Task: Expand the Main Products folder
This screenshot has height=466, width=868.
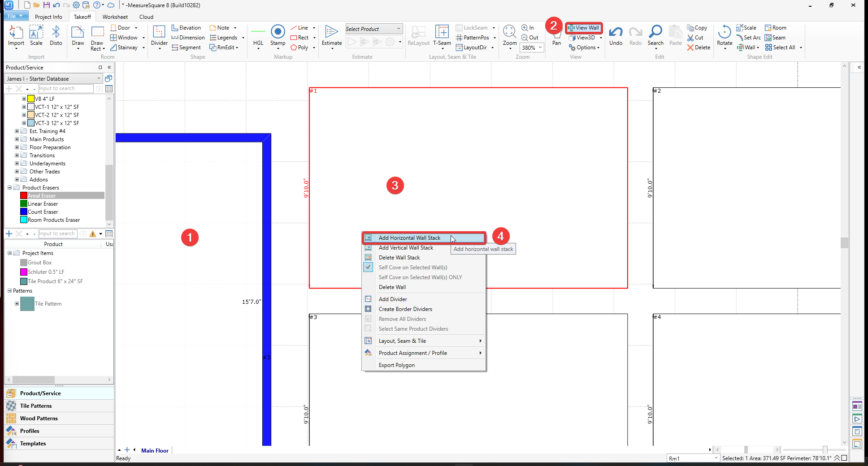Action: [x=17, y=139]
